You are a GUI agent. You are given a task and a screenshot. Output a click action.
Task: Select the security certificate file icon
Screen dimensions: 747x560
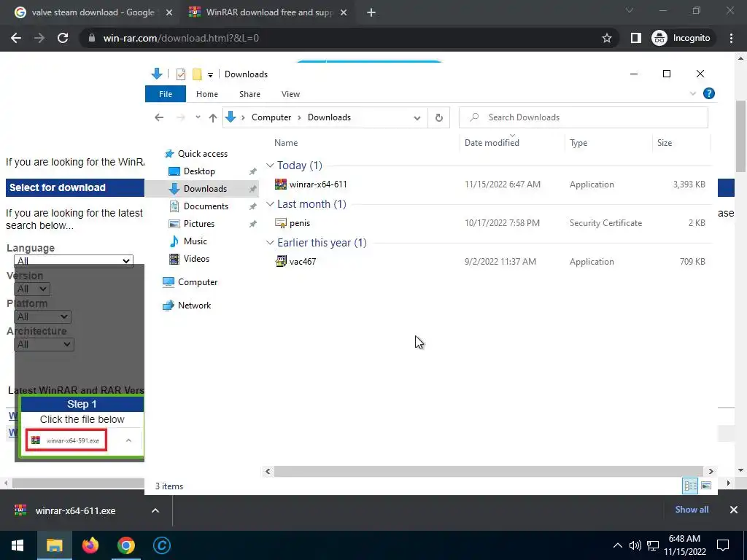281,223
